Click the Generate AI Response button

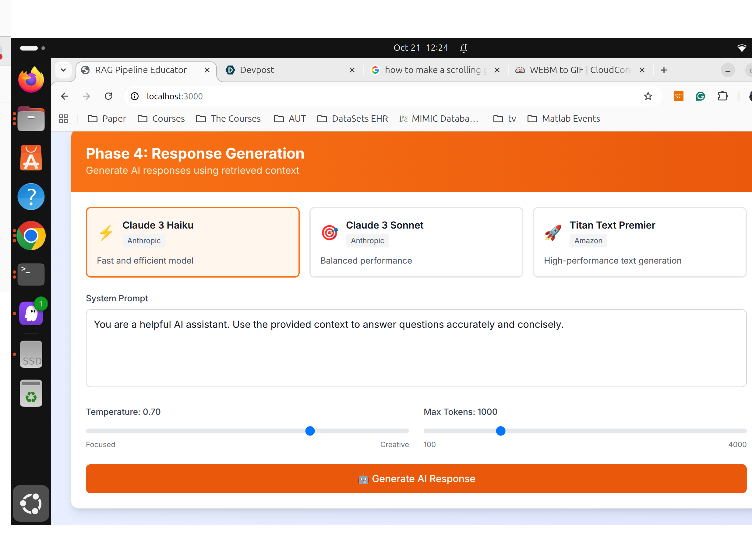(x=416, y=479)
